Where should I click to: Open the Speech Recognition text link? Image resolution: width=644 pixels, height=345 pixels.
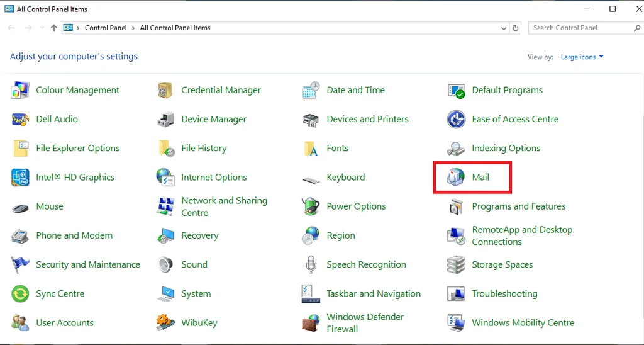pyautogui.click(x=366, y=265)
